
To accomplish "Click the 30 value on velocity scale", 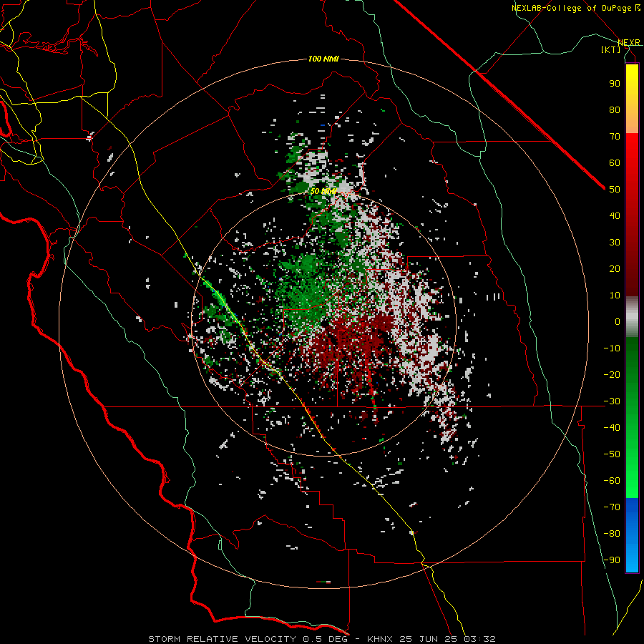I will (x=615, y=243).
